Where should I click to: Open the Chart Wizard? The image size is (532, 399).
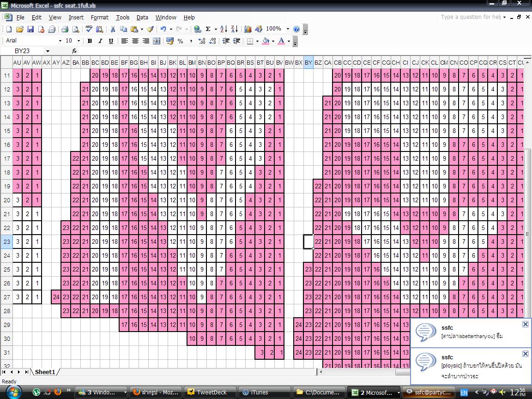[x=248, y=29]
